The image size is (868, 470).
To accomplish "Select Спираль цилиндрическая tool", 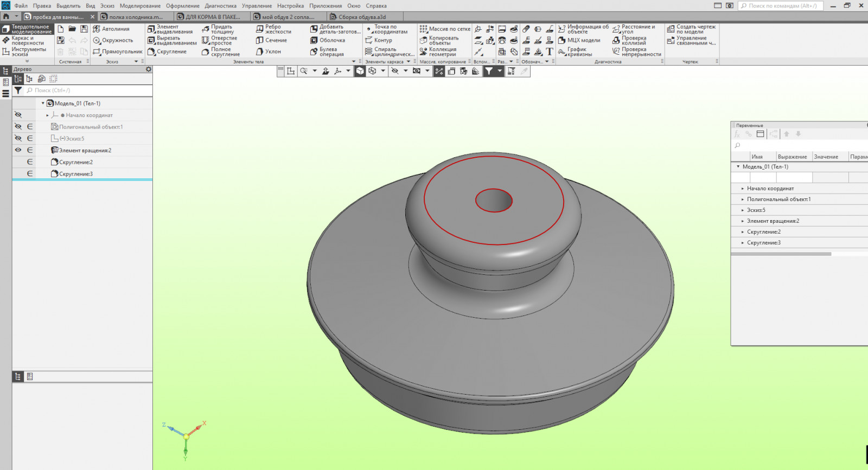I will click(x=390, y=51).
